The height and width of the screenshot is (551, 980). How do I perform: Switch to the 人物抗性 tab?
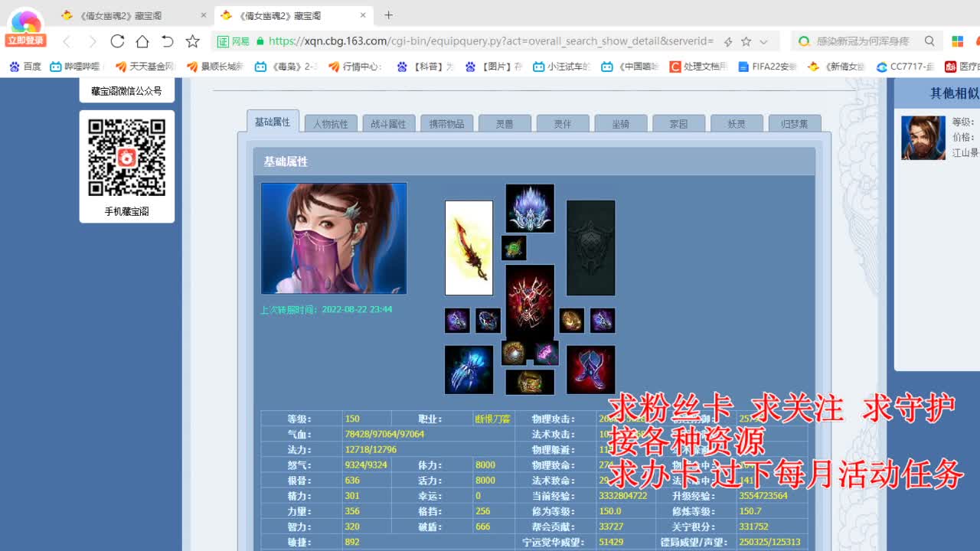331,123
